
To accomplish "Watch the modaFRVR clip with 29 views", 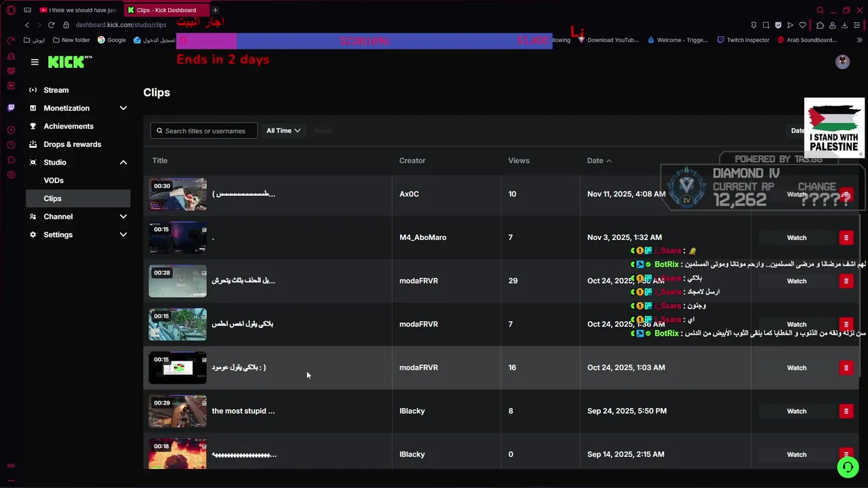I will pos(796,281).
